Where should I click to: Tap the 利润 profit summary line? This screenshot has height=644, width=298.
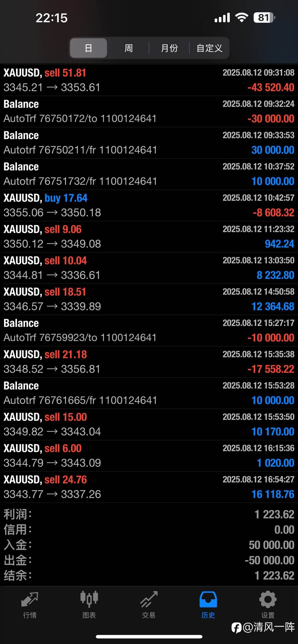[x=149, y=514]
